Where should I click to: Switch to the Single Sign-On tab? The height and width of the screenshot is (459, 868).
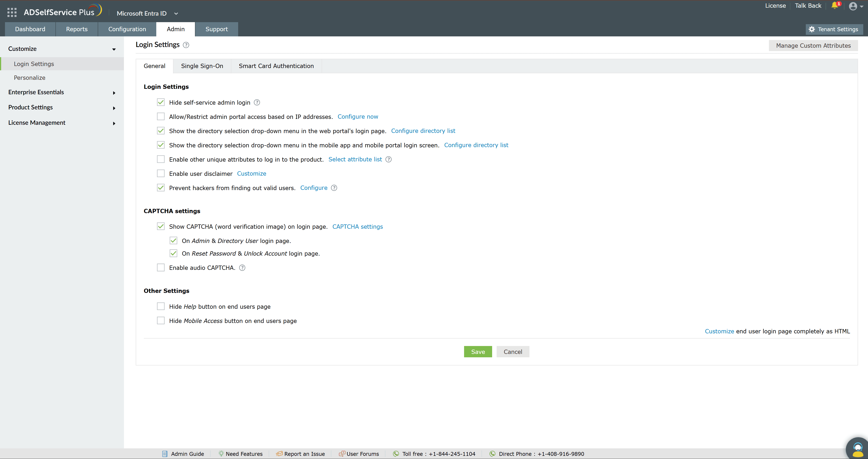coord(202,66)
